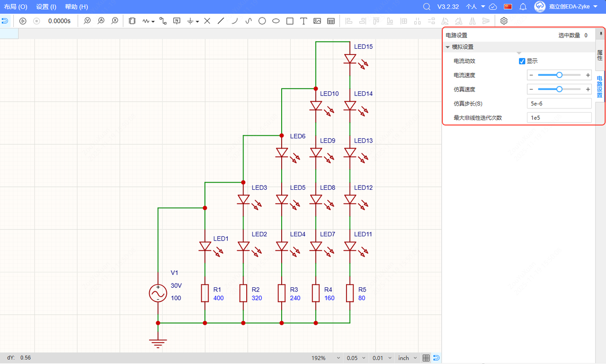
Task: Pin the right panel with the pin icon
Action: [x=601, y=33]
